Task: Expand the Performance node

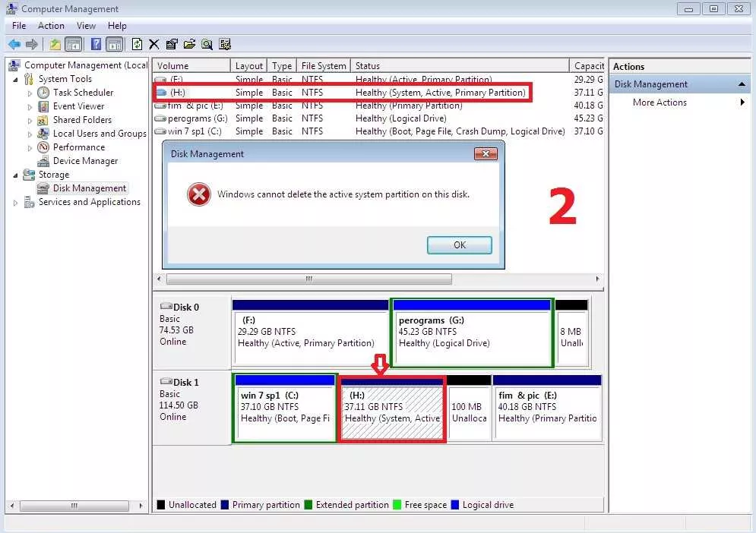Action: click(30, 147)
